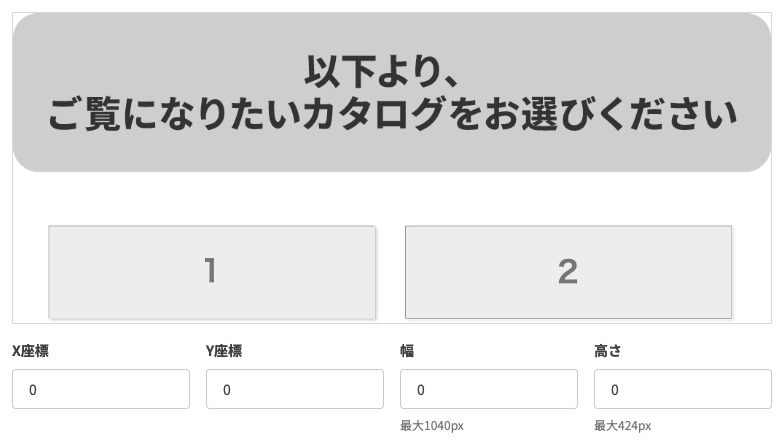784x448 pixels.
Task: Click the Y座標 label
Action: 224,351
